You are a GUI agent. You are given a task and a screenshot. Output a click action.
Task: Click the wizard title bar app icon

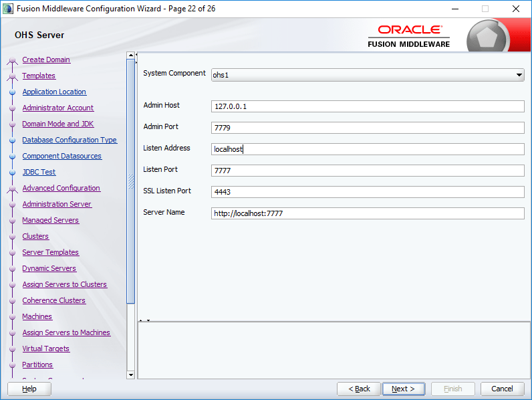[7, 9]
